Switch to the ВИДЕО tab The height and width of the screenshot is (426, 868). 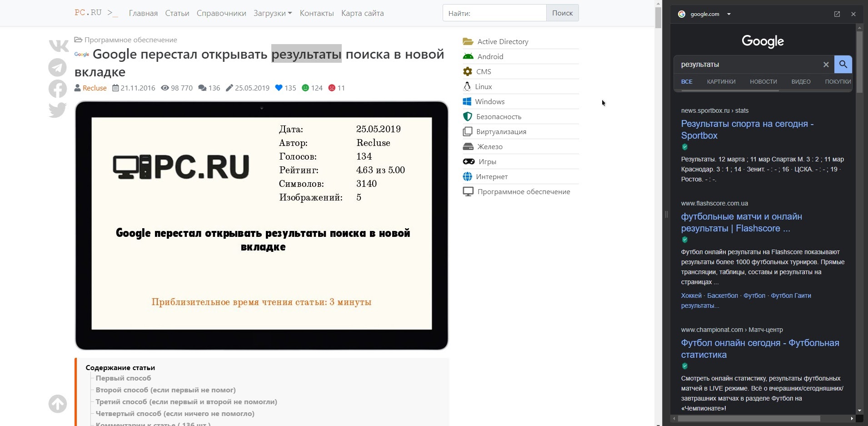click(x=801, y=82)
